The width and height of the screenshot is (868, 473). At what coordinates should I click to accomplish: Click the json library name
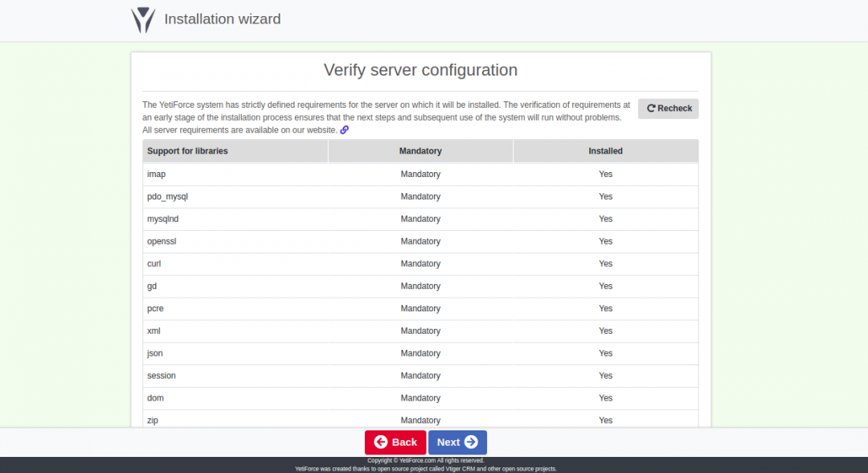[155, 354]
